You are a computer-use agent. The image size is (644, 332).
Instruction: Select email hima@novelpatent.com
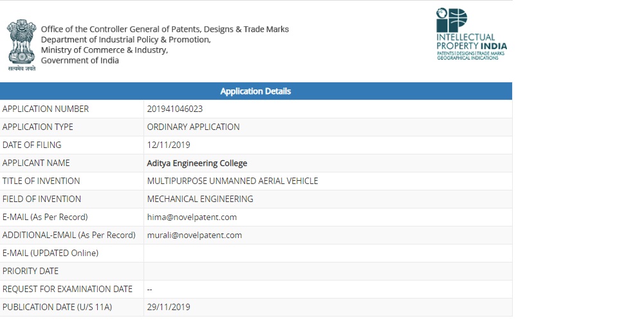point(192,217)
